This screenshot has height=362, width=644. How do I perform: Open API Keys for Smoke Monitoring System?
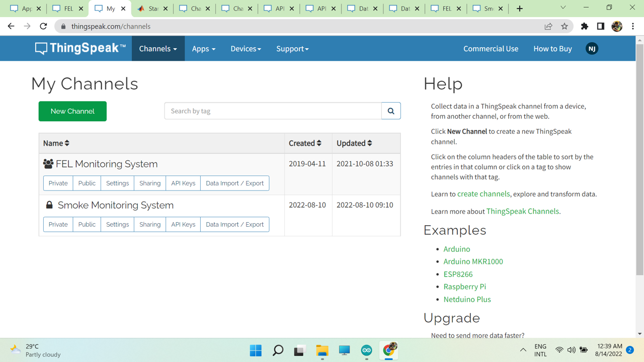183,225
